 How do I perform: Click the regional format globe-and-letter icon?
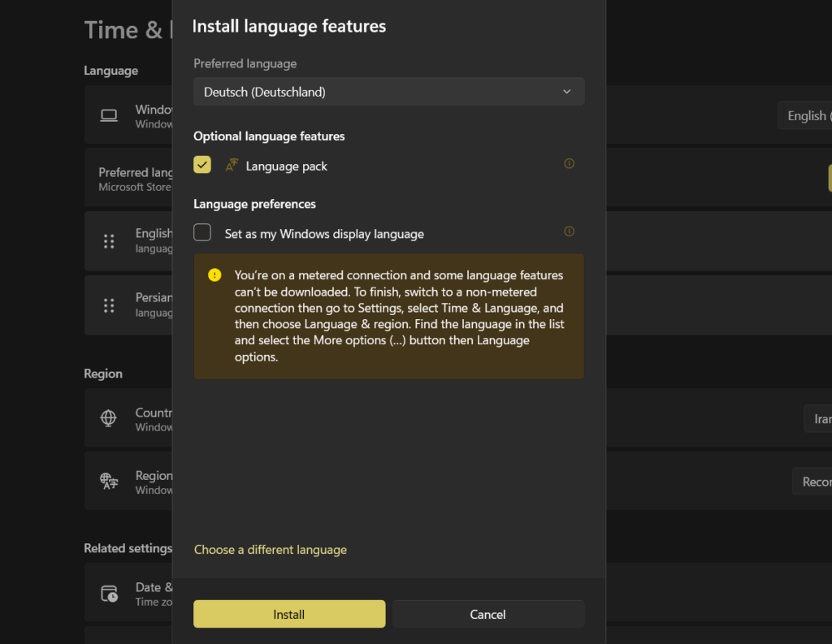109,481
